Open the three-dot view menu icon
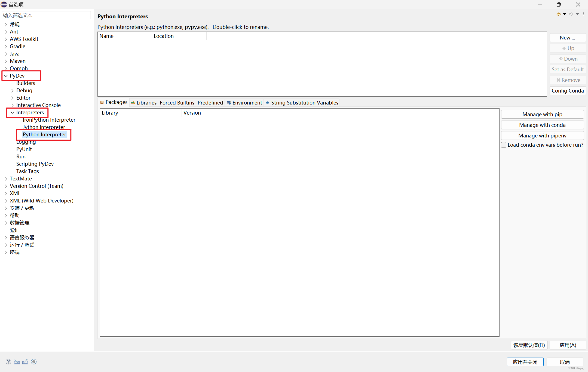The image size is (588, 372). click(x=583, y=14)
